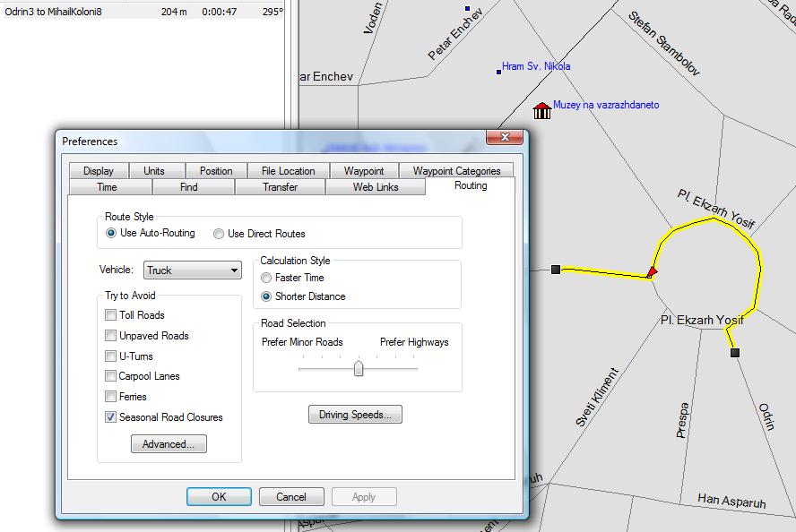Confirm preferences with OK button
The image size is (796, 532).
coord(219,497)
